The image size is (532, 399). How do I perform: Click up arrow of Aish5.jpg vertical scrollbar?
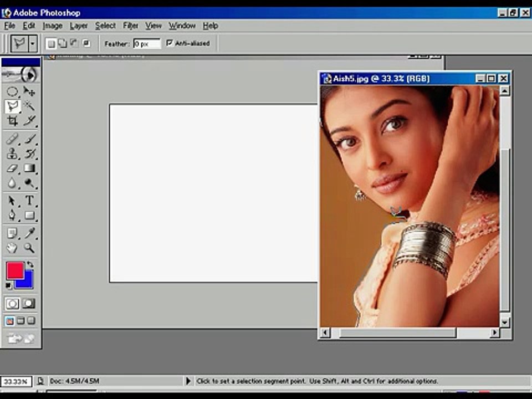click(x=505, y=91)
